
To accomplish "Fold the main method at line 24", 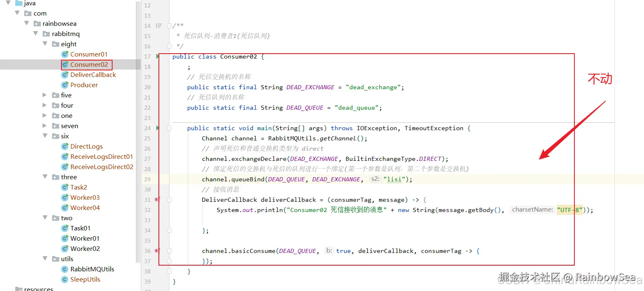I will tap(169, 128).
